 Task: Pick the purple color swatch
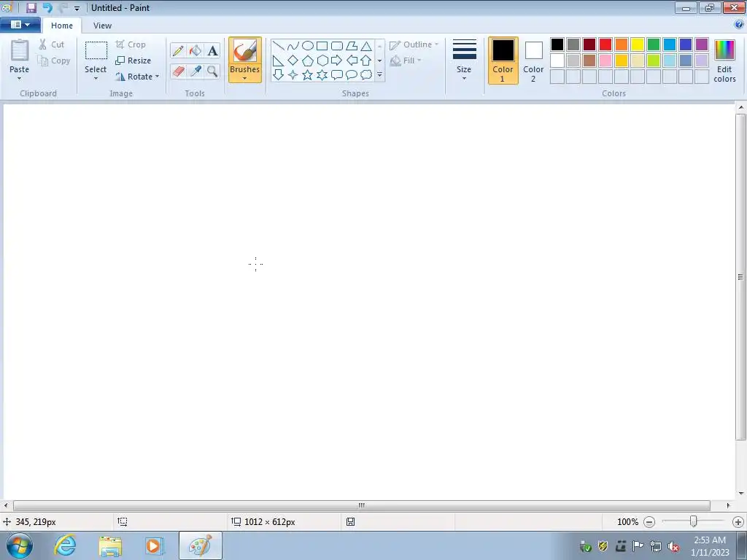(x=702, y=44)
